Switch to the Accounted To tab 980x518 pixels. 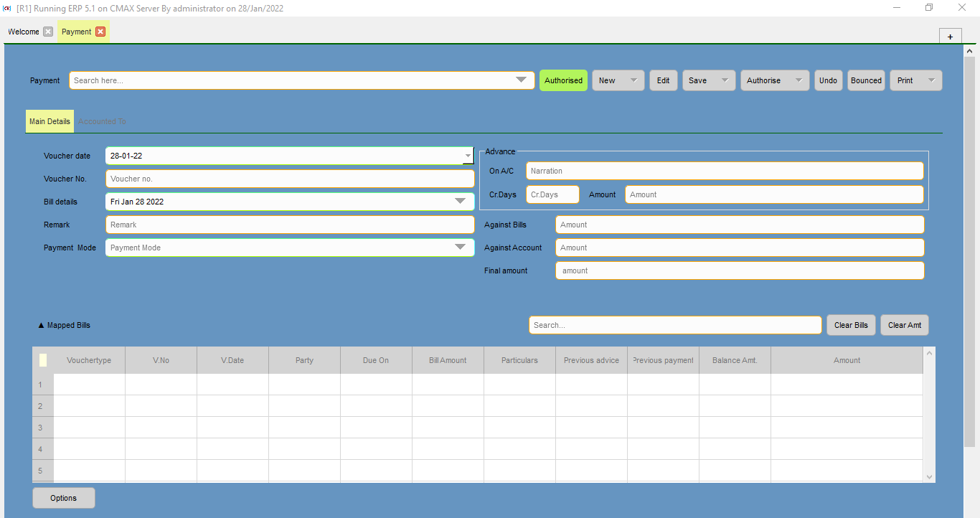102,121
